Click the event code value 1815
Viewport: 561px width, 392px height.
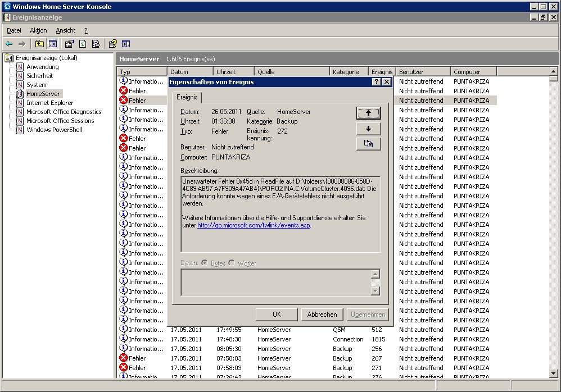pos(378,339)
